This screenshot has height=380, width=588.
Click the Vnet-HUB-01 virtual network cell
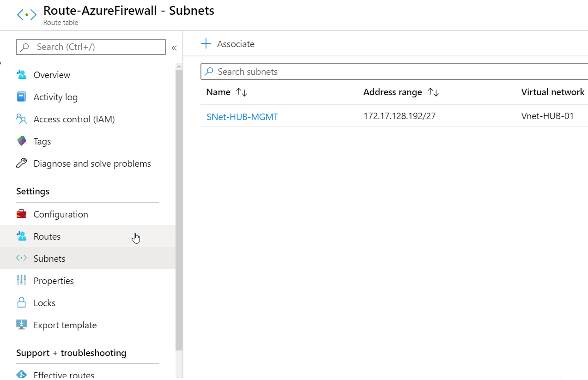click(547, 116)
